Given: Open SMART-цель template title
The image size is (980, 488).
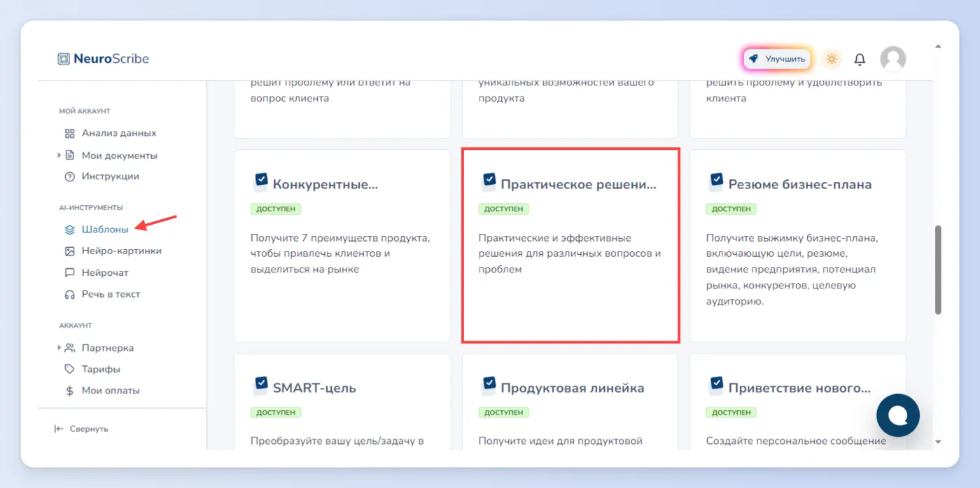Looking at the screenshot, I should (314, 388).
